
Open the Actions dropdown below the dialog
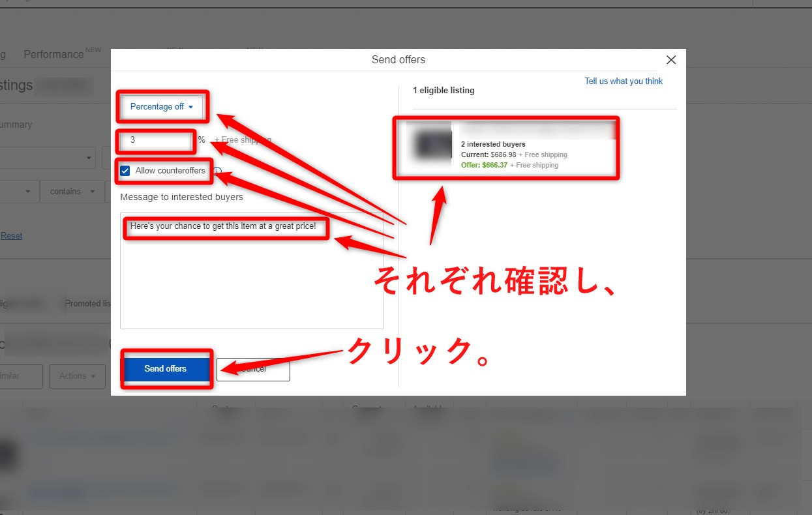[x=76, y=376]
